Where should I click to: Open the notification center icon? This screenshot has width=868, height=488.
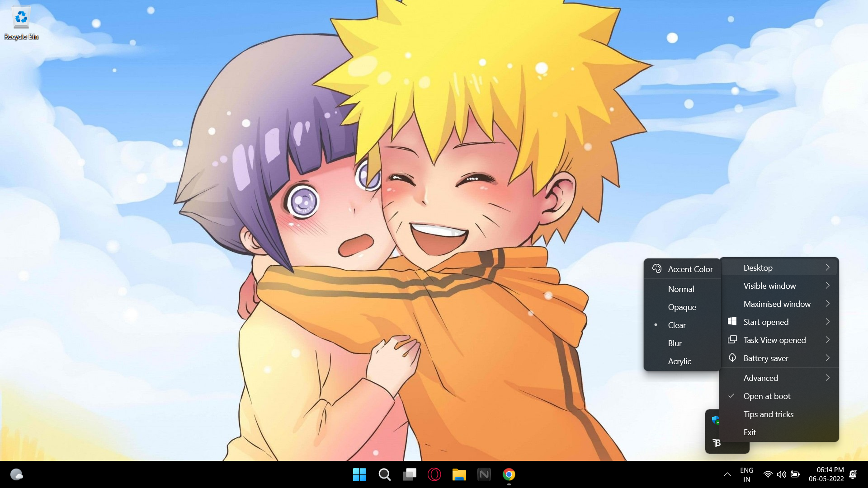tap(853, 474)
